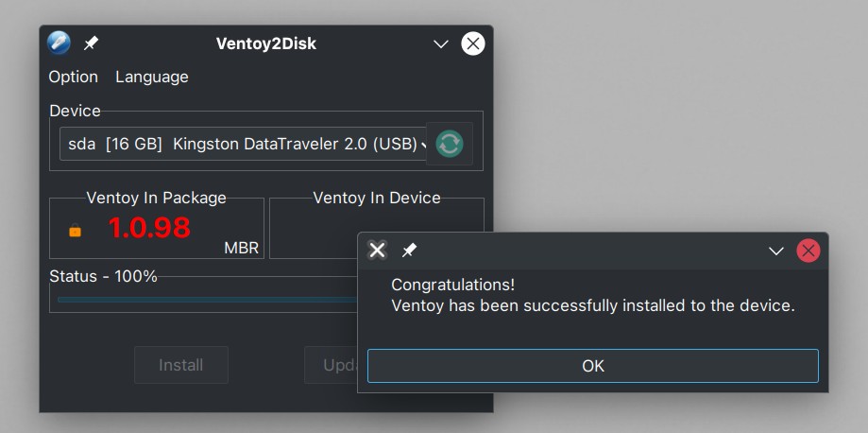The image size is (868, 433).
Task: Open the Language menu
Action: pos(152,77)
